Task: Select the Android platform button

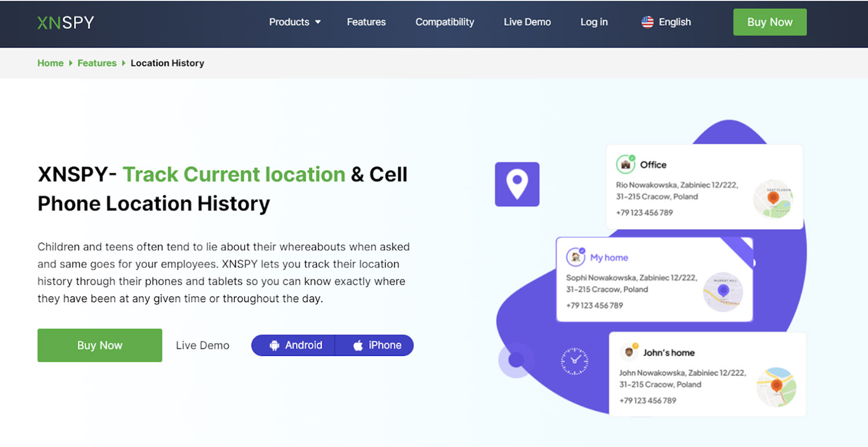Action: [293, 345]
